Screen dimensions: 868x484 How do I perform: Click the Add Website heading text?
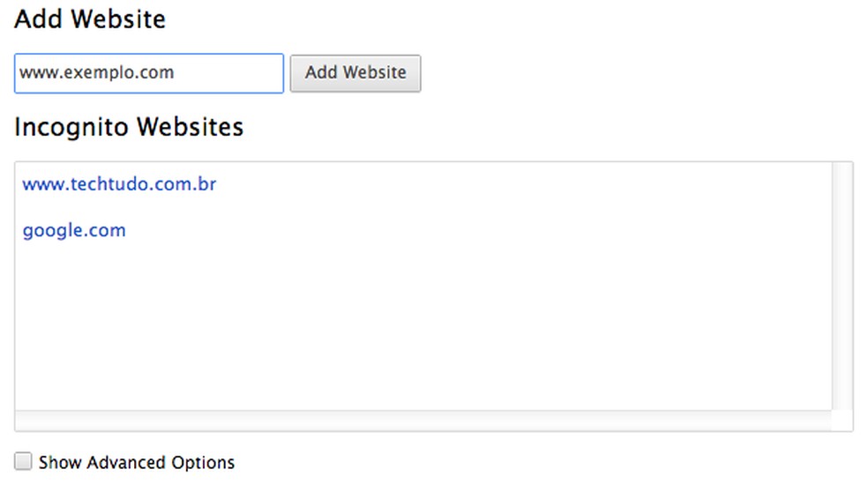click(90, 19)
